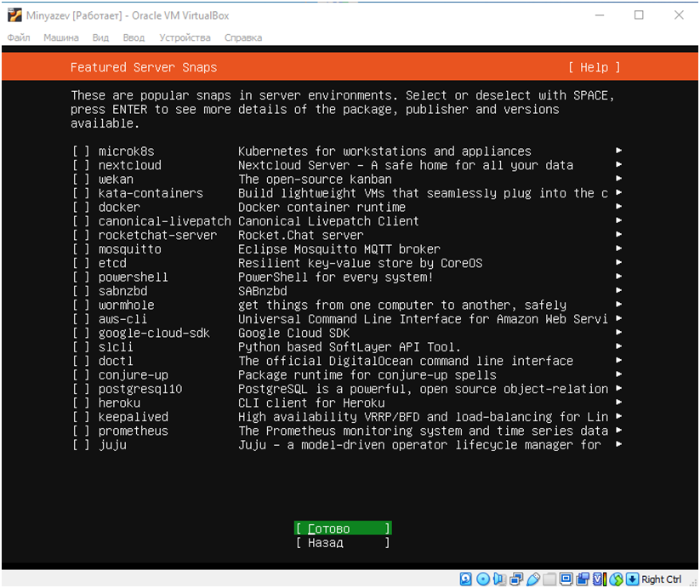Open the Ввод menu

pos(134,37)
